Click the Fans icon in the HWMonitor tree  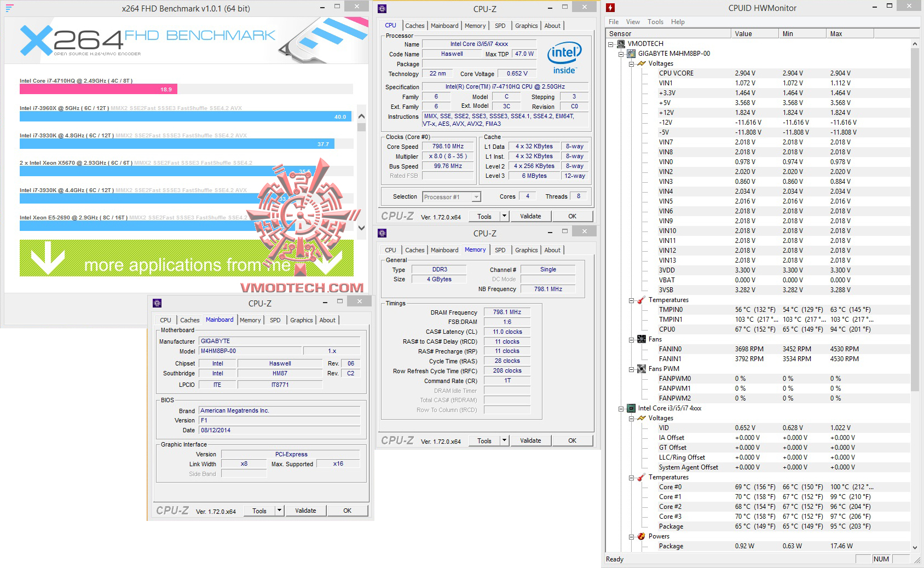point(641,339)
